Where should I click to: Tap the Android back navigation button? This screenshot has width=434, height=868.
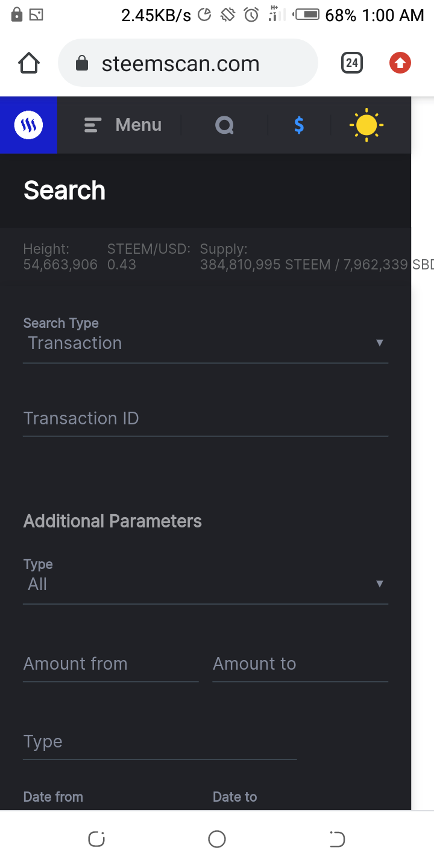point(337,839)
